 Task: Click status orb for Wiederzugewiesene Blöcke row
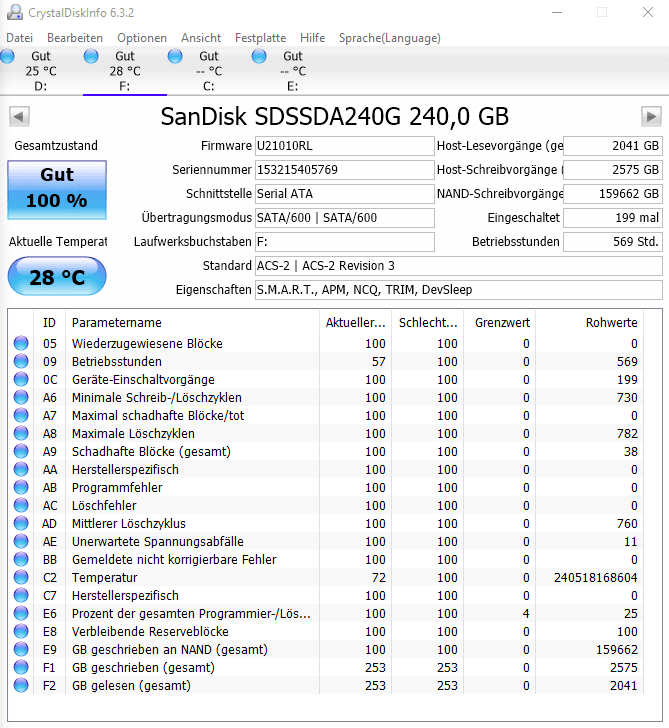click(x=21, y=343)
